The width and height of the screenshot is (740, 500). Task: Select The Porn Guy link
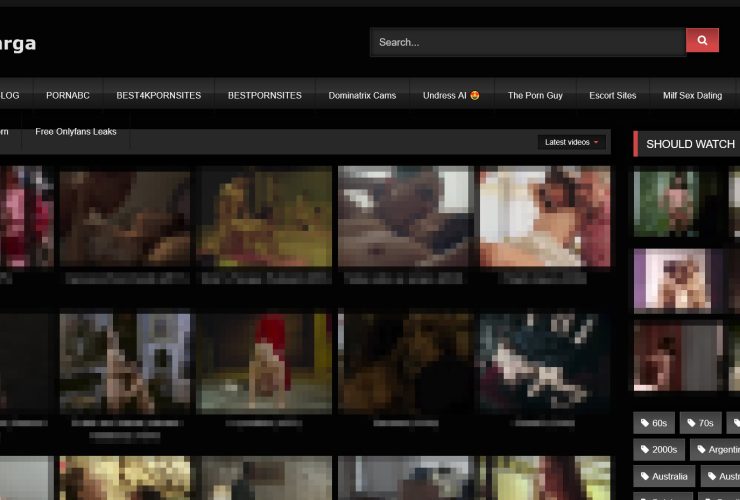pyautogui.click(x=535, y=96)
